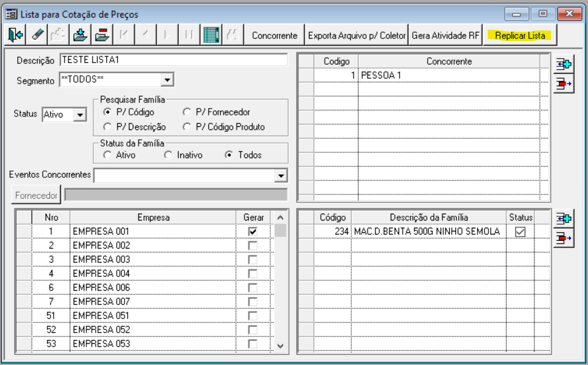Click the greyed puzzle piece toolbar icon
Viewport: 588px width, 365px height.
tap(59, 35)
